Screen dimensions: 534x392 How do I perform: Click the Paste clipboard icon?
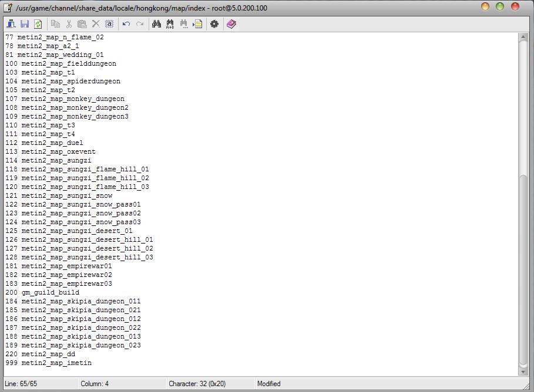coord(82,24)
